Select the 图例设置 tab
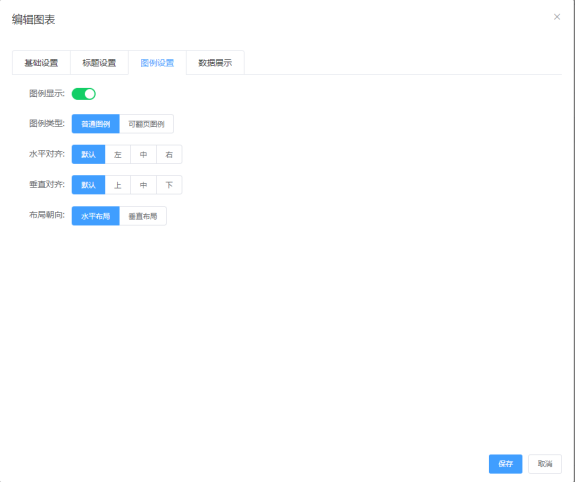The width and height of the screenshot is (576, 482). [157, 63]
